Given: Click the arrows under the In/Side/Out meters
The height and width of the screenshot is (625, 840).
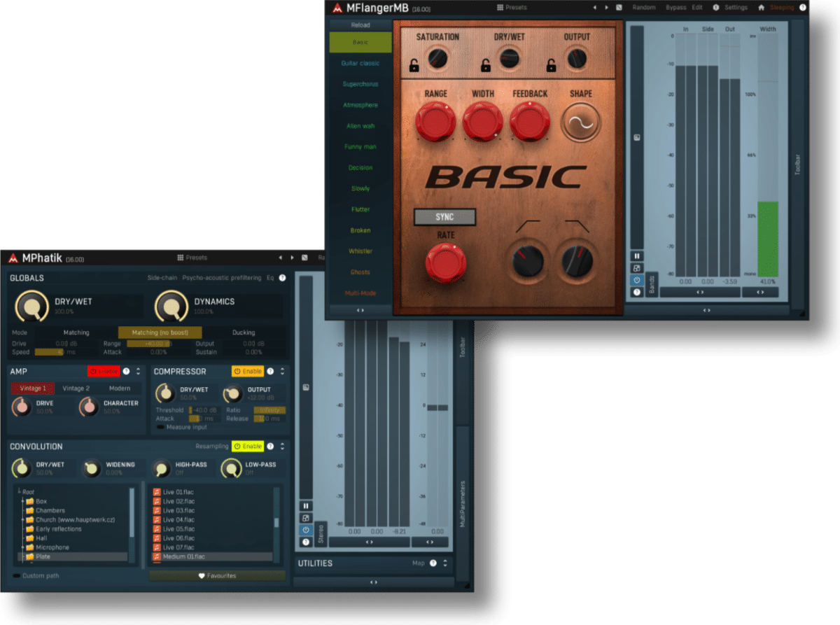Looking at the screenshot, I should pos(700,293).
